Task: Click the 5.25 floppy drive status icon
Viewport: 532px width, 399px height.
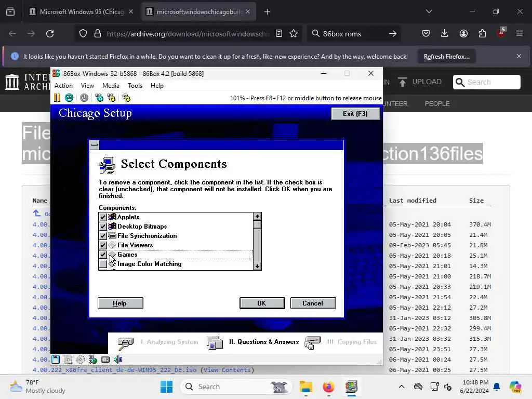Action: coord(68,360)
